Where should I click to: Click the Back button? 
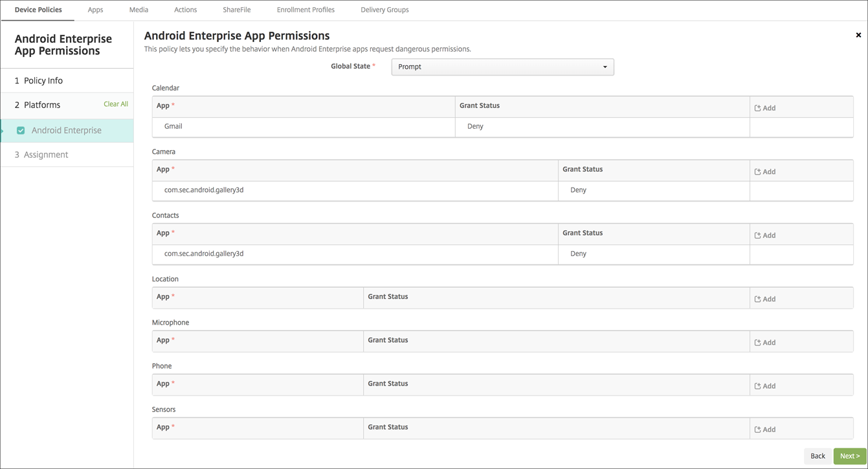pos(818,456)
